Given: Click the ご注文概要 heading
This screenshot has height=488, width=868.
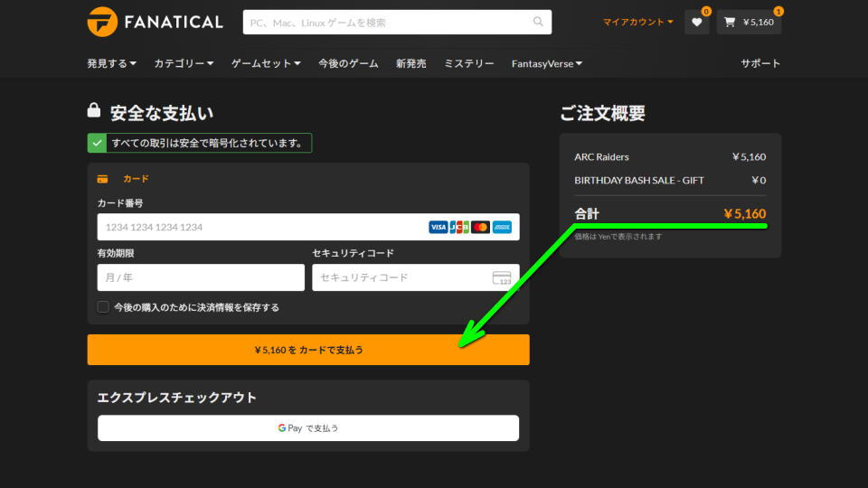Looking at the screenshot, I should (602, 113).
